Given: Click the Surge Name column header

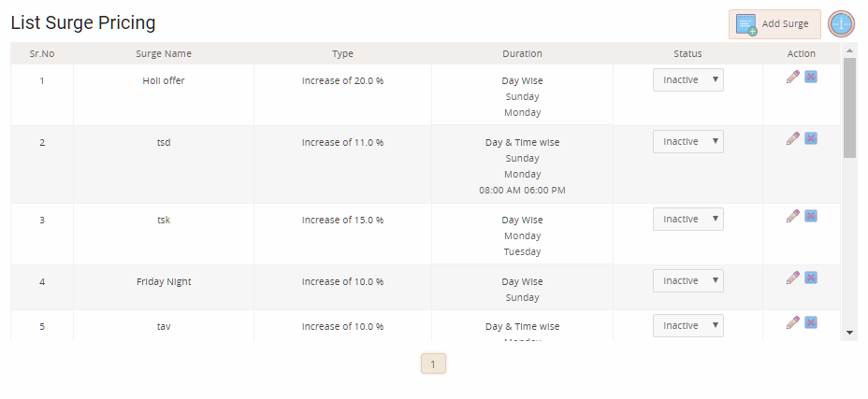Looking at the screenshot, I should click(x=164, y=53).
